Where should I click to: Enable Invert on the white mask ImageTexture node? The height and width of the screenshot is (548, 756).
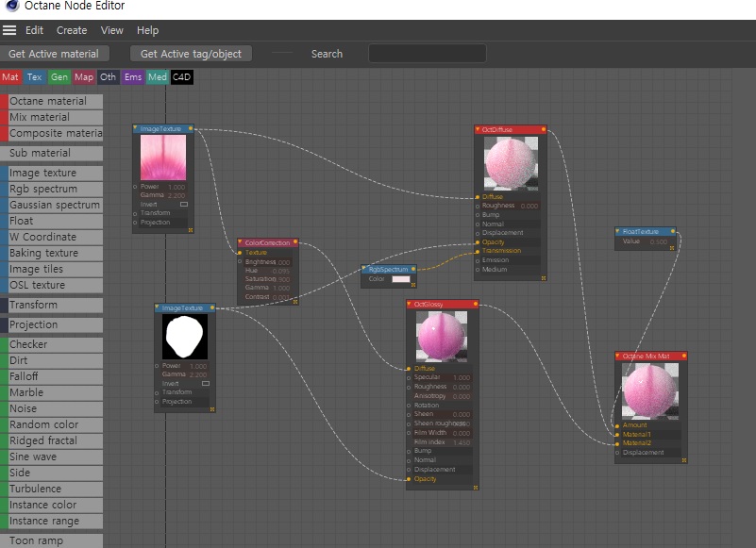point(206,384)
